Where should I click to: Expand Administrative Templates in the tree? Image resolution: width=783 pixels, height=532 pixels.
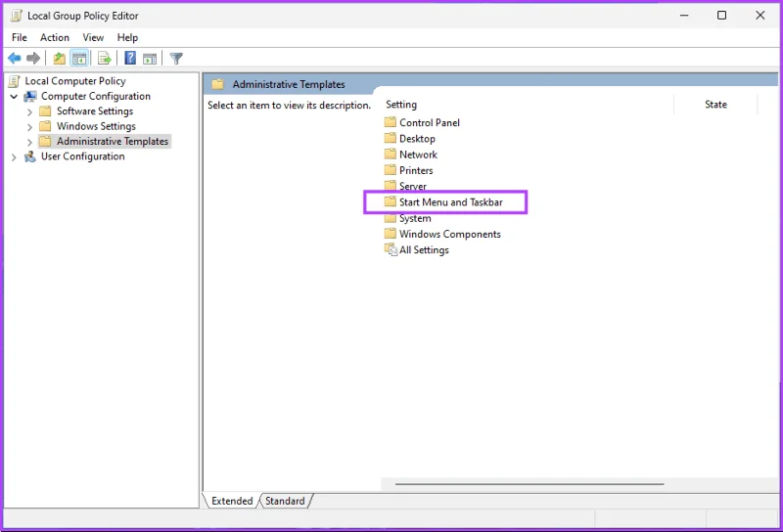click(x=29, y=142)
